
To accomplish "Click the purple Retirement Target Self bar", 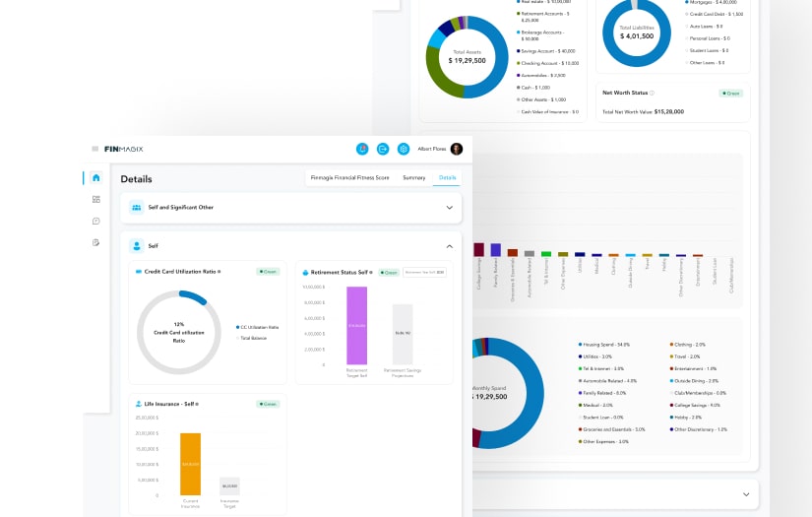I will (x=356, y=325).
